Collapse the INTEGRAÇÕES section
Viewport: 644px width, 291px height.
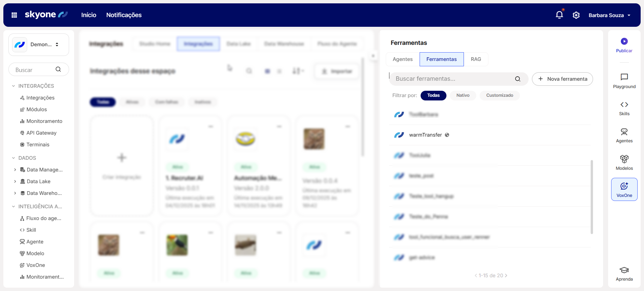pyautogui.click(x=13, y=86)
